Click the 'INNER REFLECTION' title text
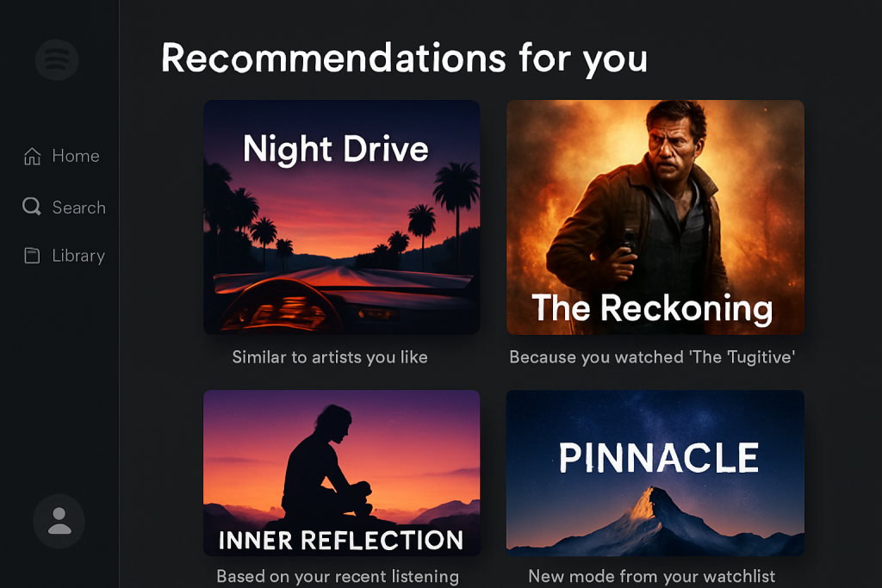882x588 pixels. pyautogui.click(x=341, y=540)
